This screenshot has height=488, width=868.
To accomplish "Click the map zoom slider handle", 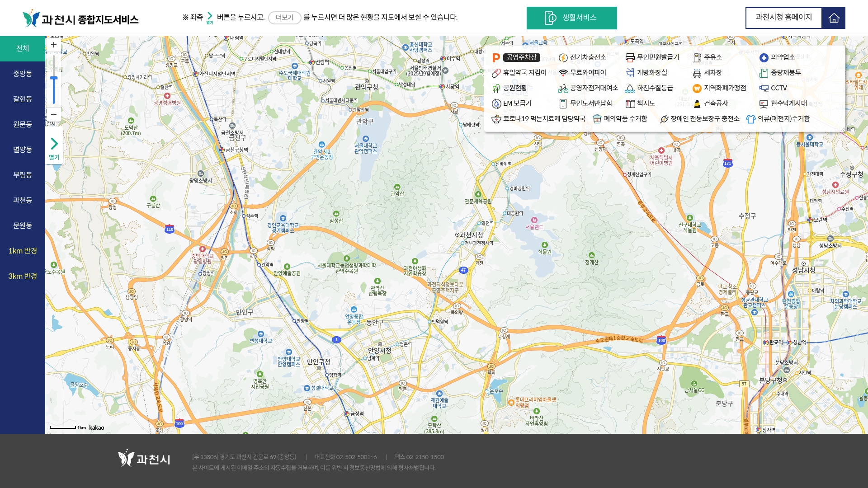I will [54, 78].
